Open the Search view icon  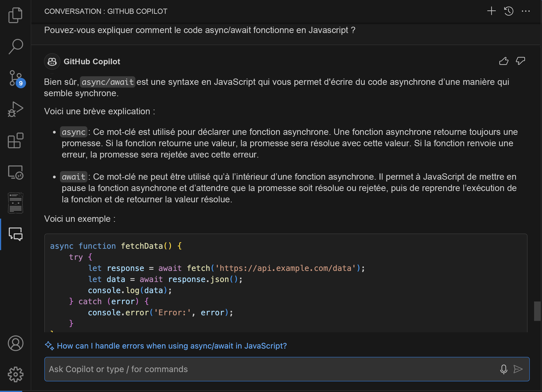pyautogui.click(x=16, y=47)
